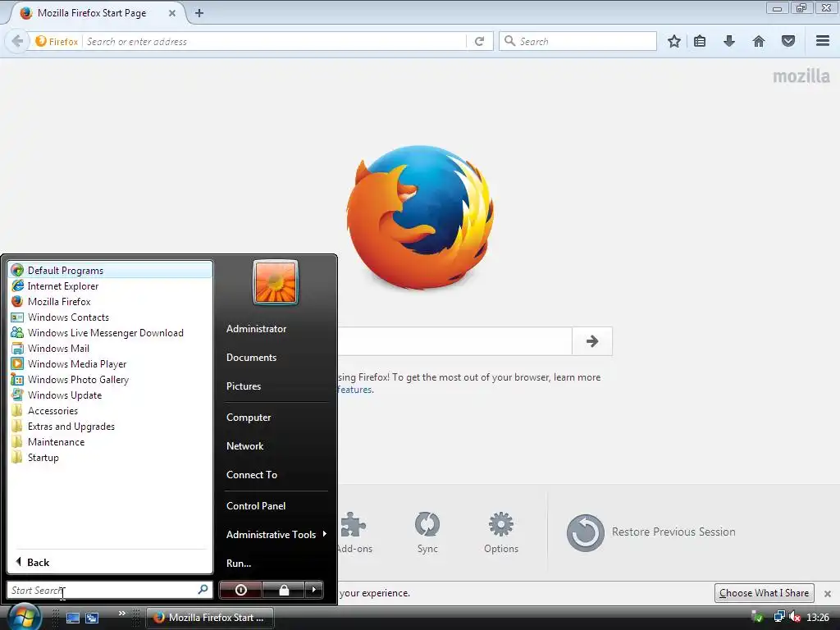This screenshot has height=630, width=840.
Task: Show your bookmarks list icon
Action: tap(700, 41)
